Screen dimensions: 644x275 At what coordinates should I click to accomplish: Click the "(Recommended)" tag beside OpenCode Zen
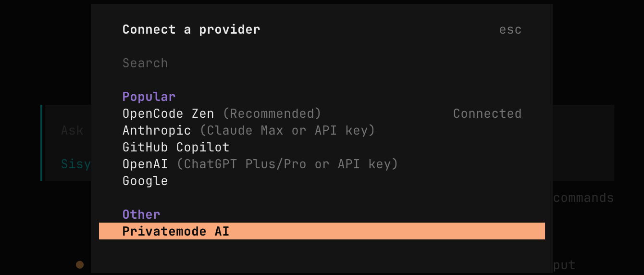click(272, 114)
